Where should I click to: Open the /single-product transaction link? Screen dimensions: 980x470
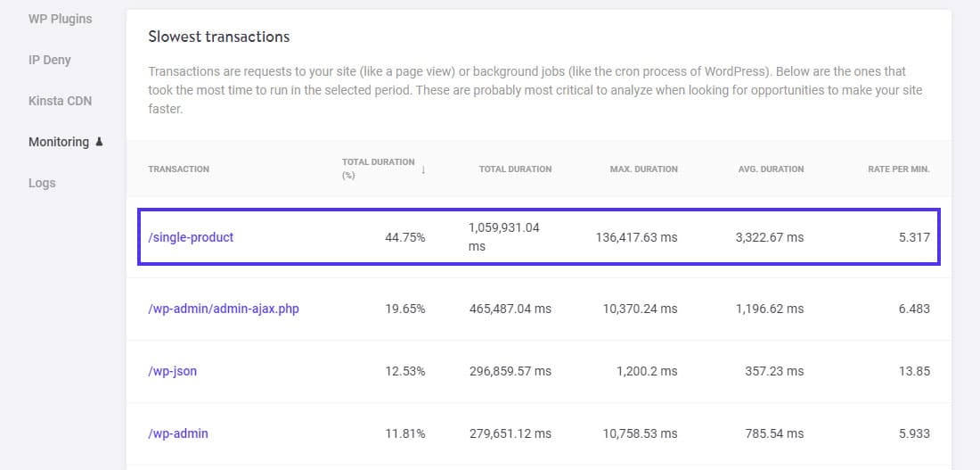(x=191, y=237)
